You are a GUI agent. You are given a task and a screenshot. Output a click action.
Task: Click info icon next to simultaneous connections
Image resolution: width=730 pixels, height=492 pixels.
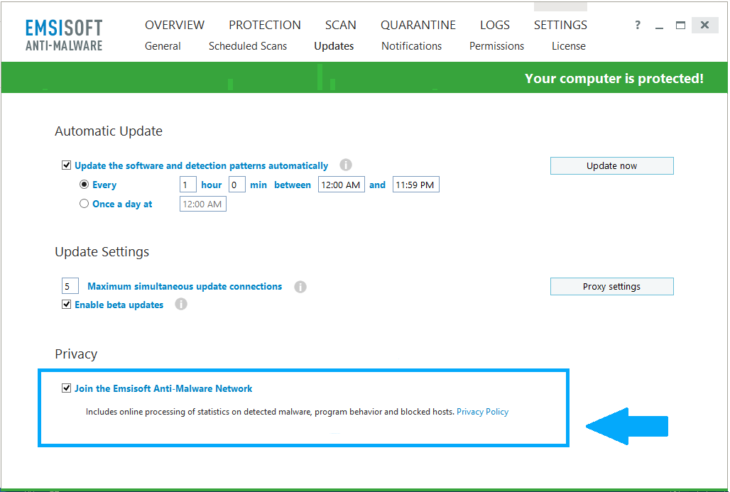[x=300, y=287]
